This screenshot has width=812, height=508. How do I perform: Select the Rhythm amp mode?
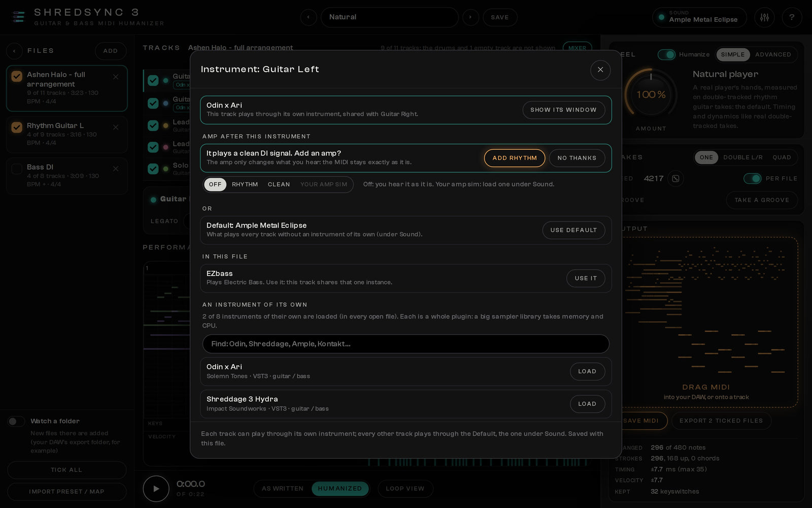coord(245,184)
